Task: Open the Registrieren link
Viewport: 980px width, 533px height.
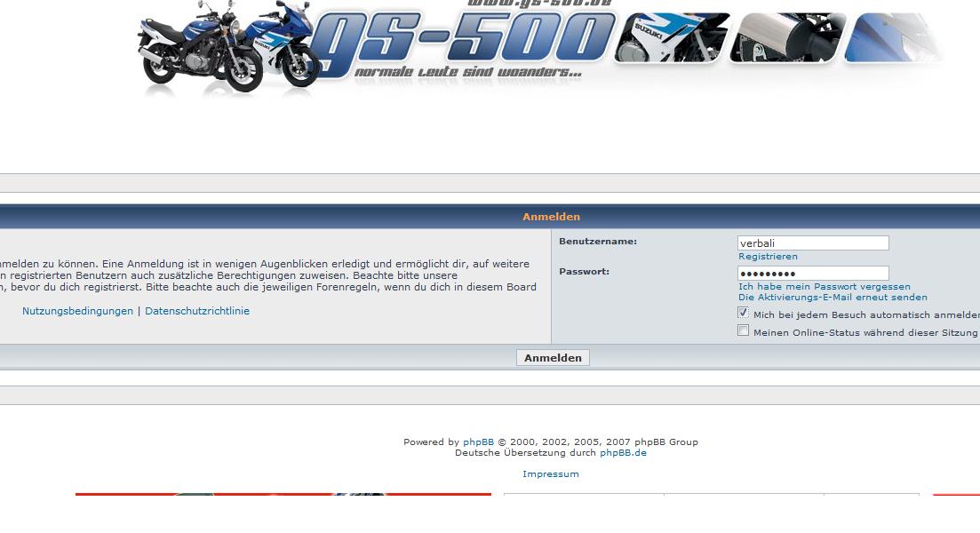Action: pyautogui.click(x=768, y=256)
